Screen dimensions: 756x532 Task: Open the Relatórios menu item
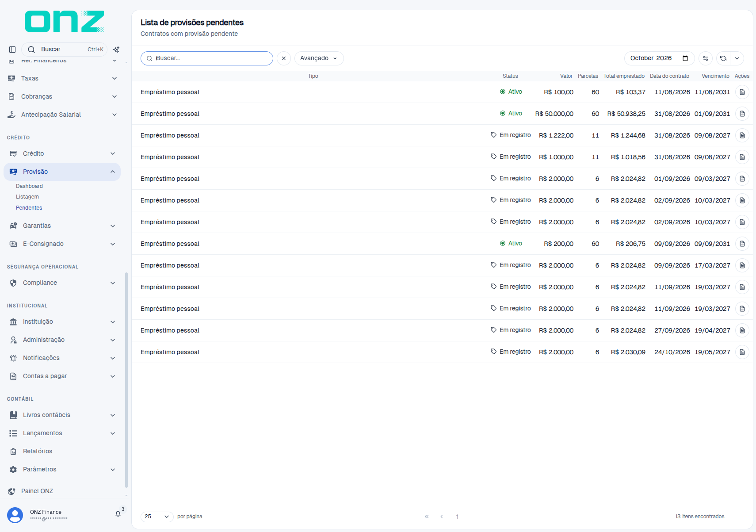(62, 451)
